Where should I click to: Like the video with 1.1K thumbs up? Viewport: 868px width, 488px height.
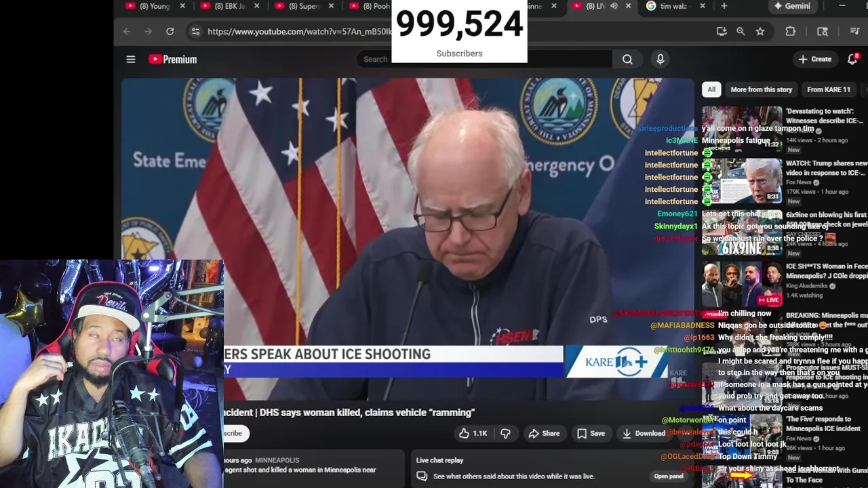click(x=473, y=433)
